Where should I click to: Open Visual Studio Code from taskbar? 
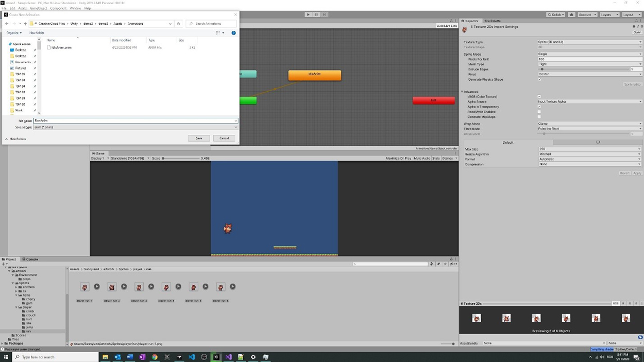point(192,357)
